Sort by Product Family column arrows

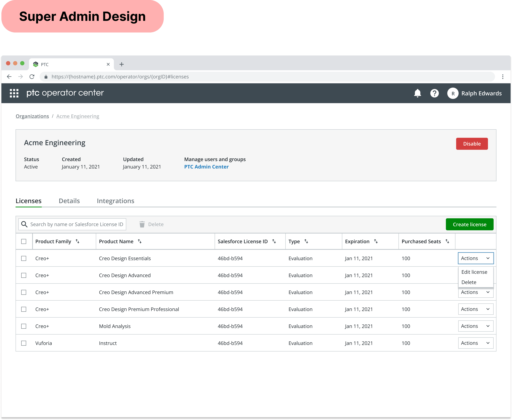coord(78,241)
